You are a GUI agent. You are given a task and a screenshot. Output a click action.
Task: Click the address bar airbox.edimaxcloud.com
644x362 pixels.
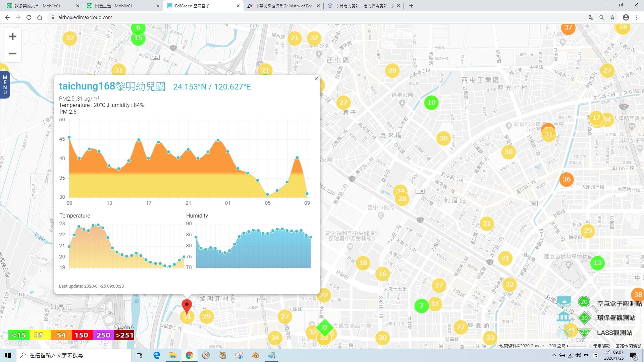point(85,17)
